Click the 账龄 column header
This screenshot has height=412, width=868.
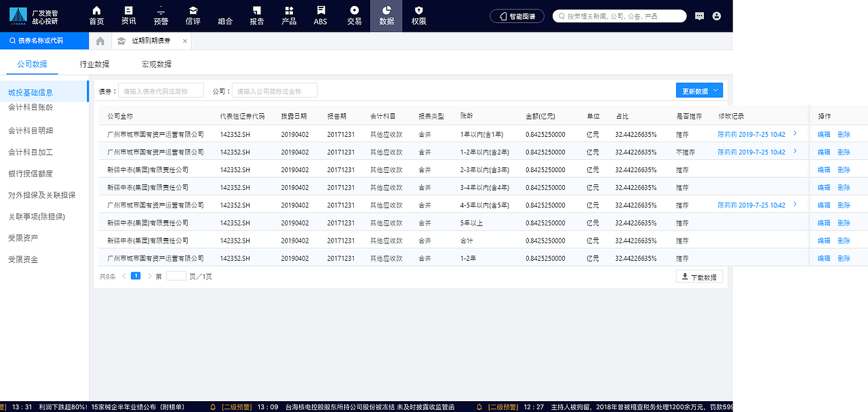tap(467, 116)
